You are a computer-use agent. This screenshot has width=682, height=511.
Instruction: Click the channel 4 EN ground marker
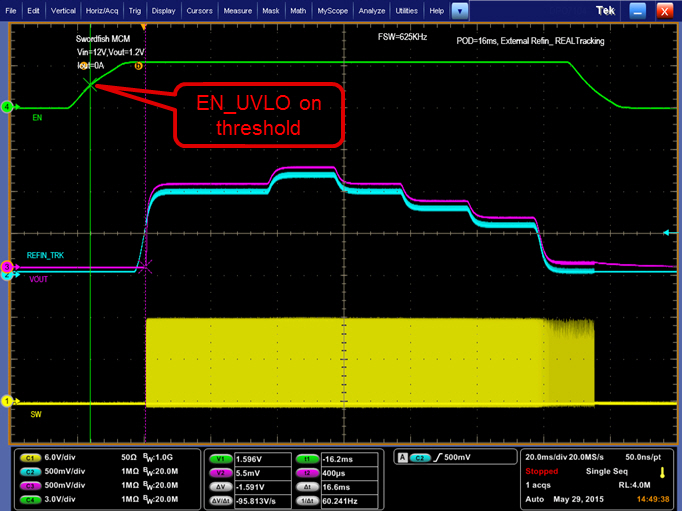click(x=7, y=106)
